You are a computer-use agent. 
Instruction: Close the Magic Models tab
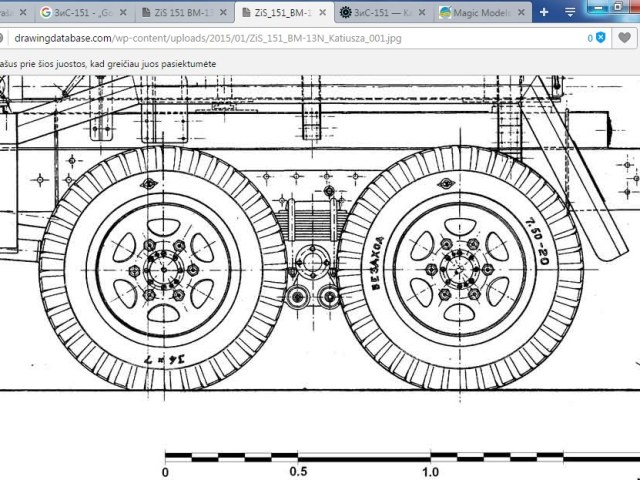522,13
